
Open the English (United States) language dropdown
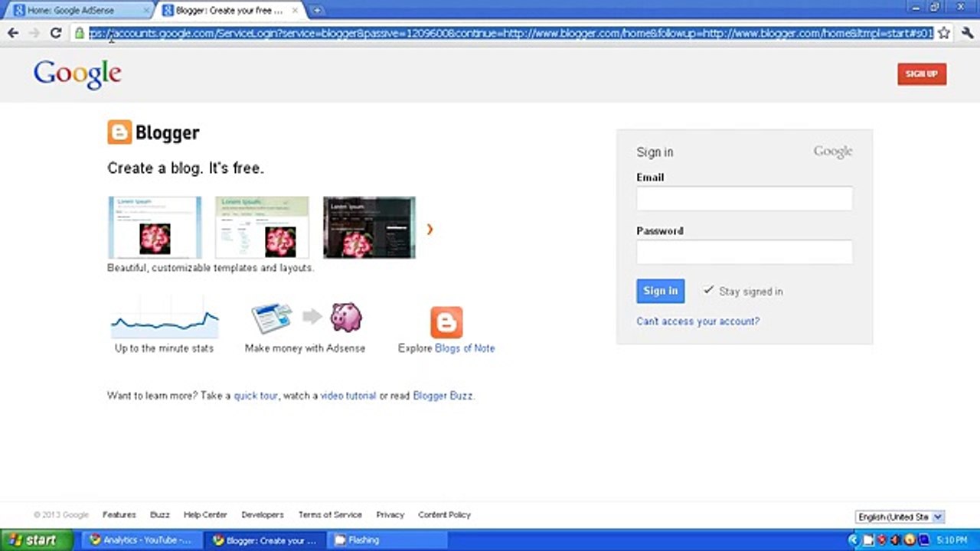click(x=900, y=517)
